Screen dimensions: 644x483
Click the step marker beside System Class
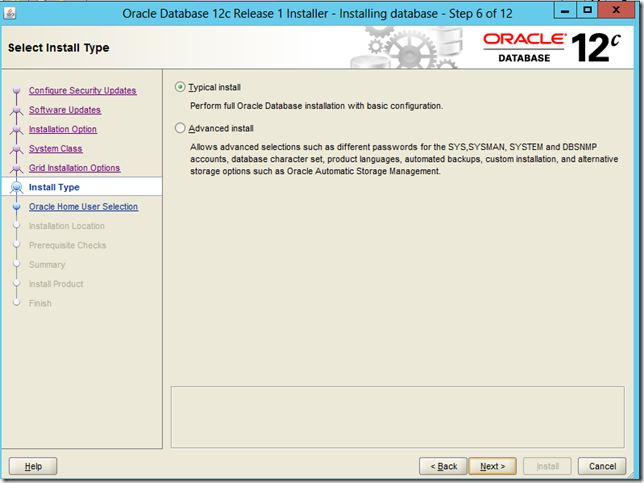point(16,149)
